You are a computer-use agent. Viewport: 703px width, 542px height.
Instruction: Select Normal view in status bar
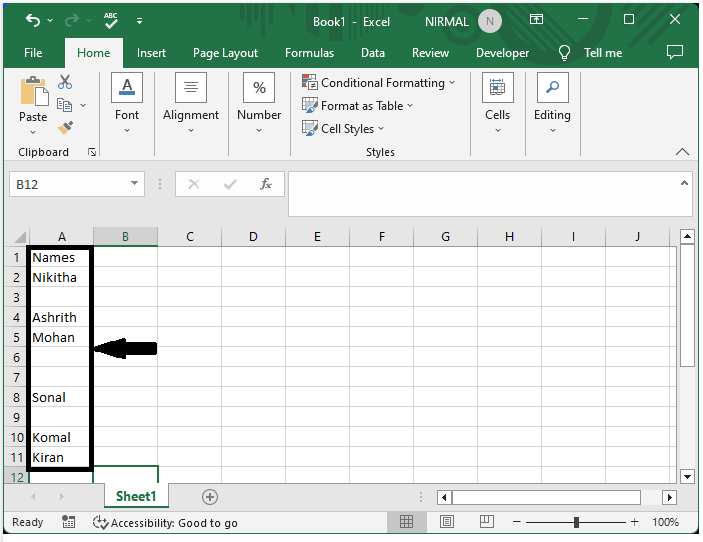[406, 521]
